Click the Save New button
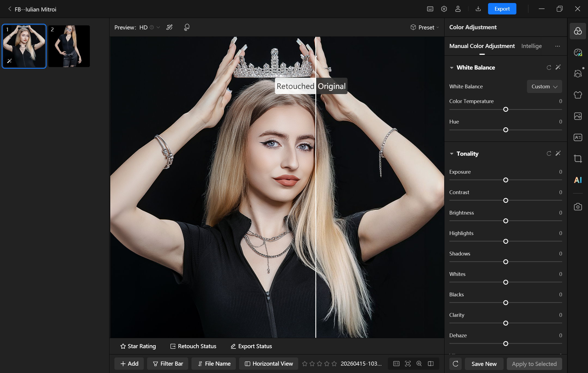 pyautogui.click(x=484, y=364)
